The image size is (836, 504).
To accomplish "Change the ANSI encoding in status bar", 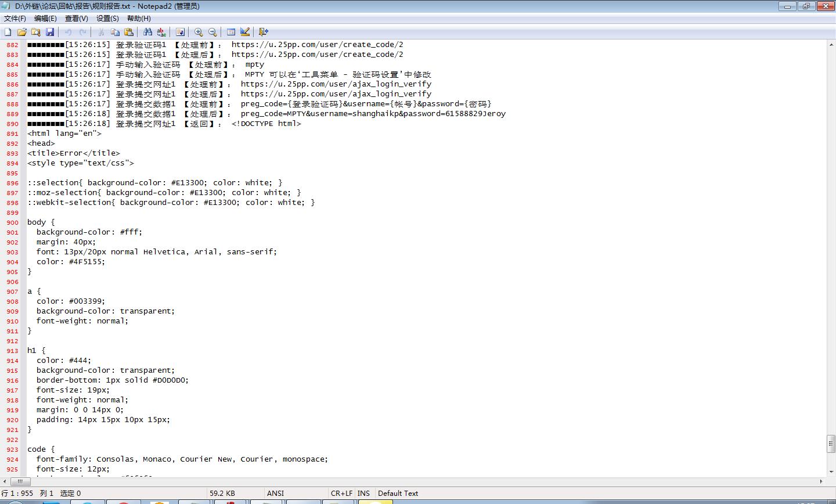I will coord(275,493).
